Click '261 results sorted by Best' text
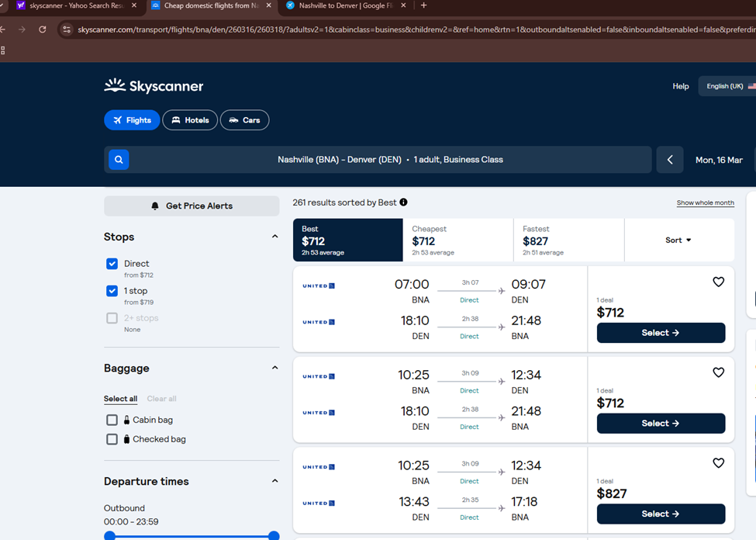Screen dimensions: 756x540 344,202
